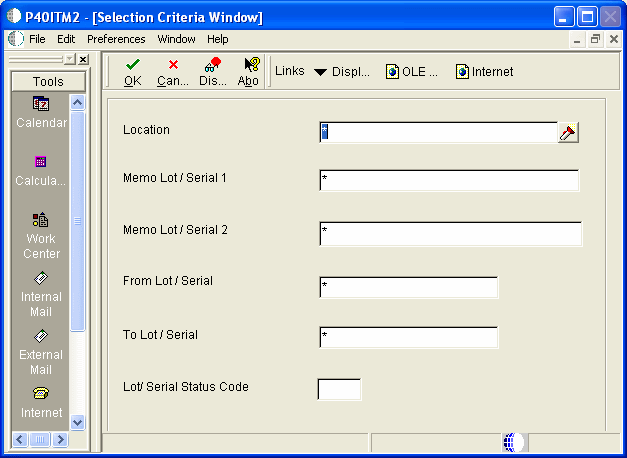Click the Tools panel header button
The height and width of the screenshot is (458, 627).
48,82
